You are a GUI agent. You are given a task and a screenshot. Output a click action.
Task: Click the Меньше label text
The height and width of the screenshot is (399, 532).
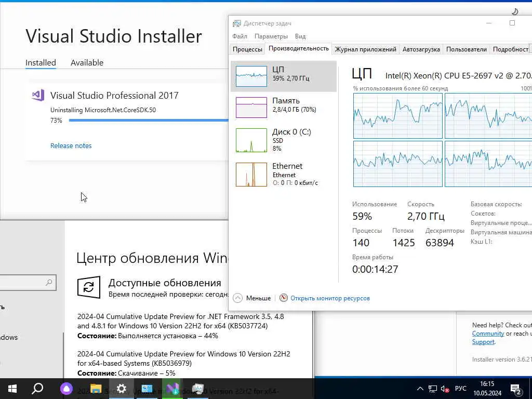point(258,298)
